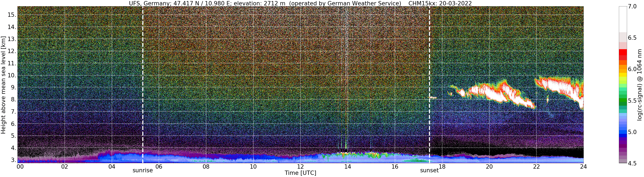The image size is (644, 177).
Task: Click the colorbar value '5.0' on the colorbar
Action: [x=632, y=132]
